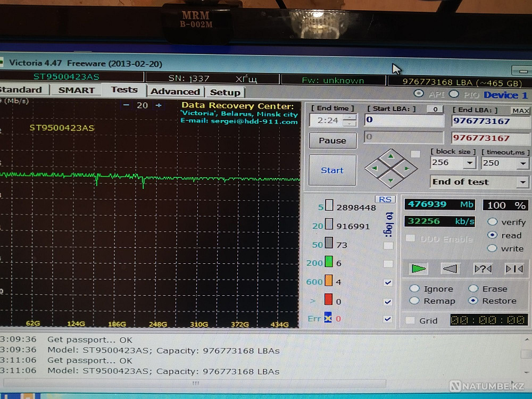Click the Start button
532x399 pixels.
pyautogui.click(x=332, y=170)
